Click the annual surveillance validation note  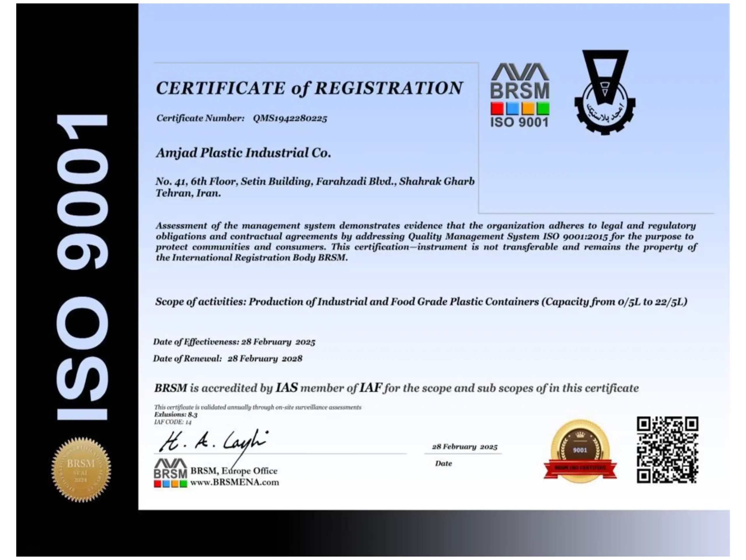(258, 407)
